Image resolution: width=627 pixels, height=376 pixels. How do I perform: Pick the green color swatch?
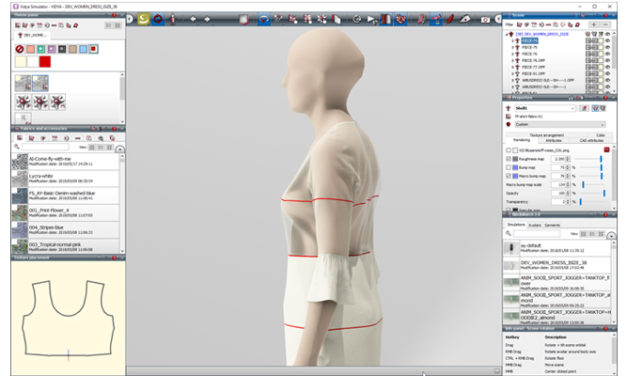coord(41,49)
